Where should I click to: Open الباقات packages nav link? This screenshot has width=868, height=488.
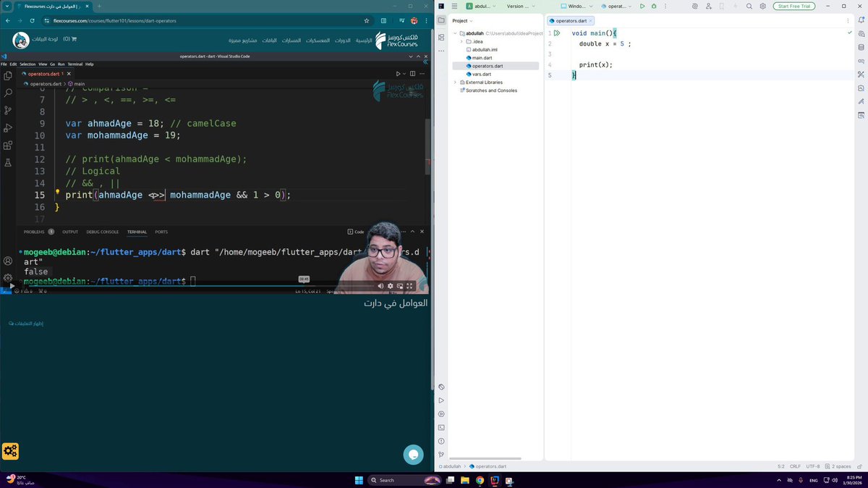point(270,40)
